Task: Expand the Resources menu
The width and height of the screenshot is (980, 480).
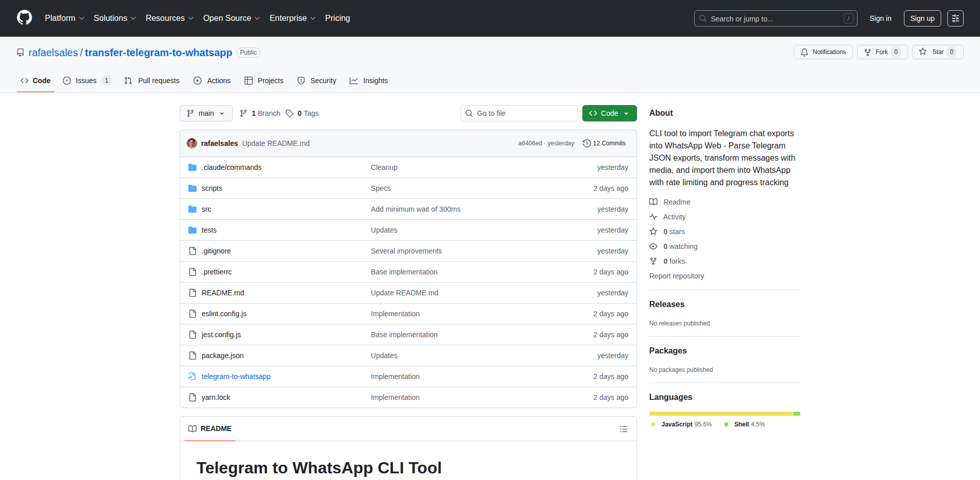Action: (x=169, y=18)
